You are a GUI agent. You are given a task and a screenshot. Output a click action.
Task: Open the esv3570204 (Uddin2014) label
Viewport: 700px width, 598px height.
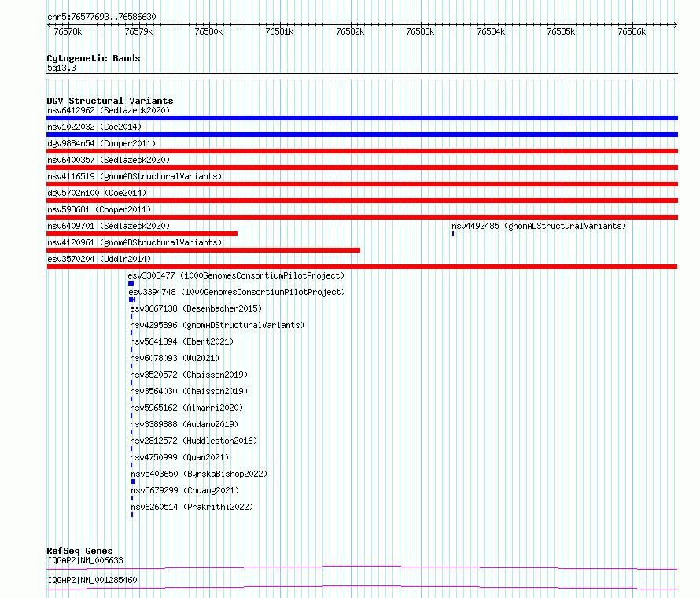point(99,259)
